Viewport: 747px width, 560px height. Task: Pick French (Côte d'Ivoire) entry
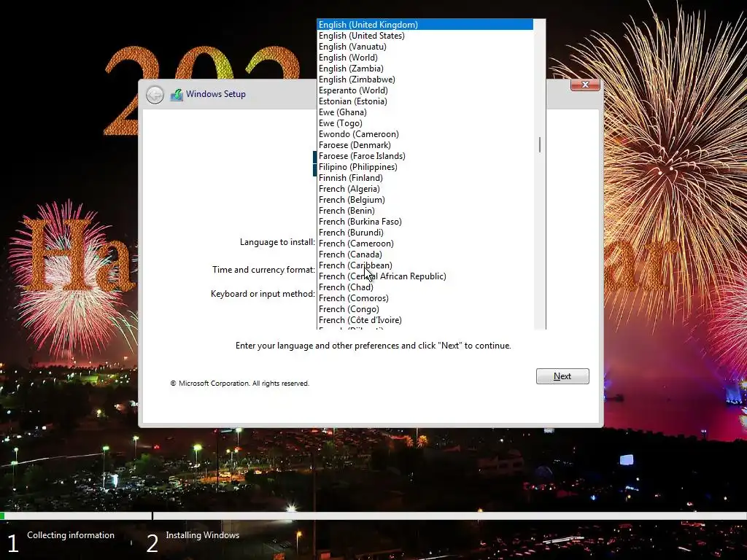pyautogui.click(x=425, y=320)
